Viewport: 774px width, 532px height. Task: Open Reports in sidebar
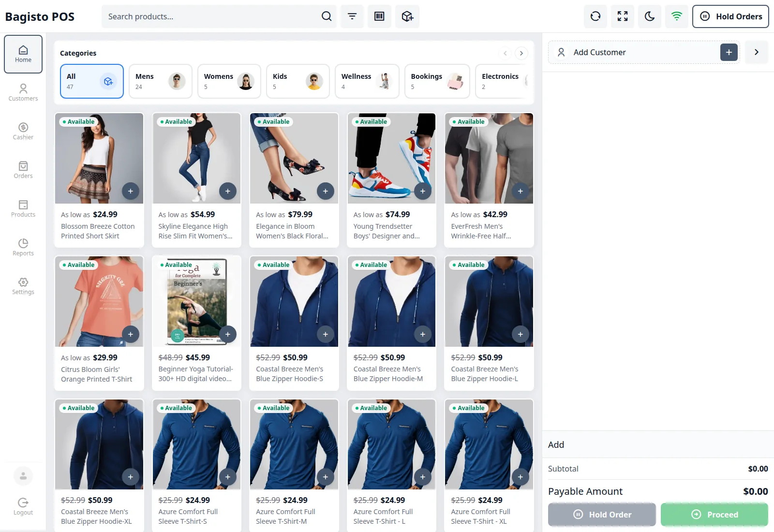click(x=23, y=247)
